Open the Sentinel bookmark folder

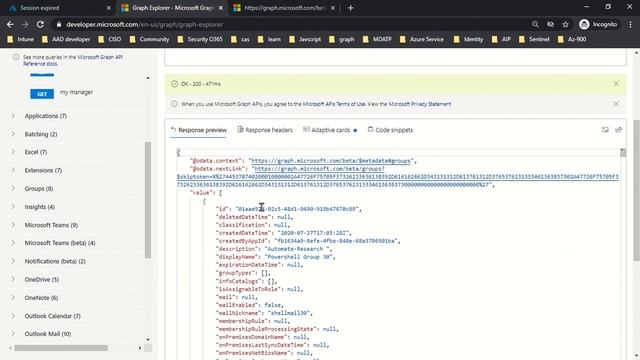[534, 39]
